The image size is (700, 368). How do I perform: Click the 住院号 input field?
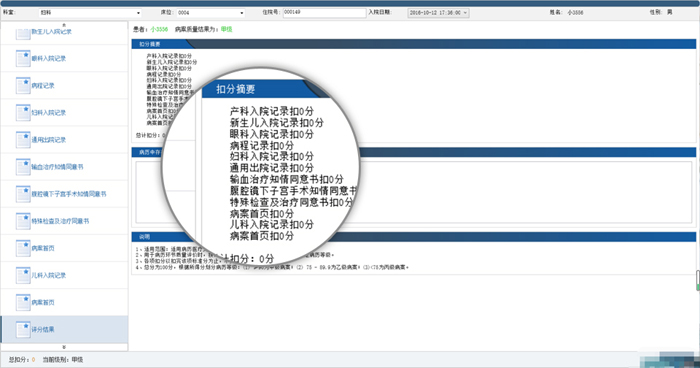point(324,13)
